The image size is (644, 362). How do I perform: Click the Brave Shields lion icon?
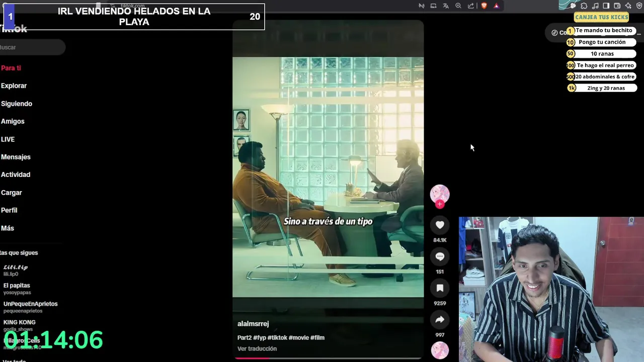pos(484,6)
